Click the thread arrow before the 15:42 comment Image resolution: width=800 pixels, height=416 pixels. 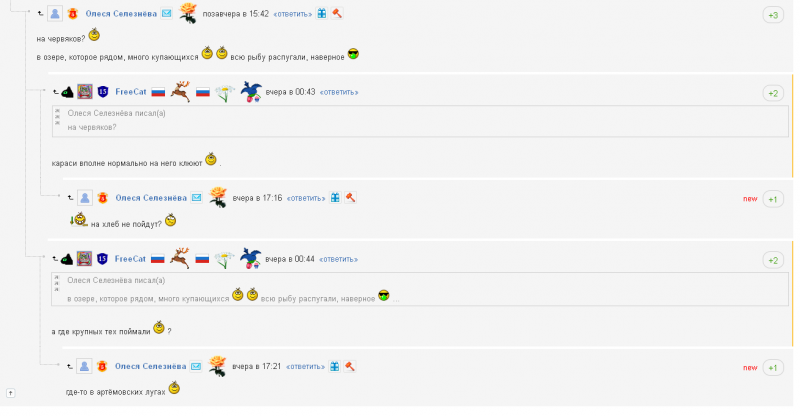40,14
